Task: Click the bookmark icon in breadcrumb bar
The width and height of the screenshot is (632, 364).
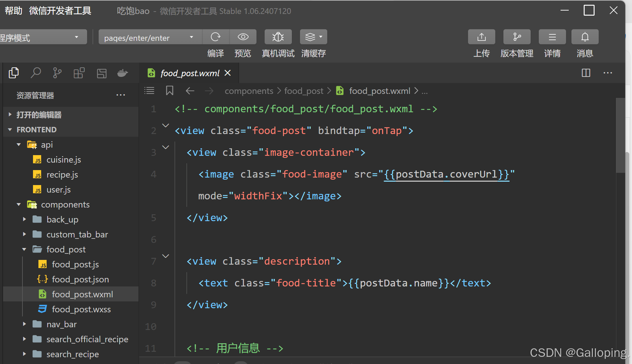Action: click(169, 91)
